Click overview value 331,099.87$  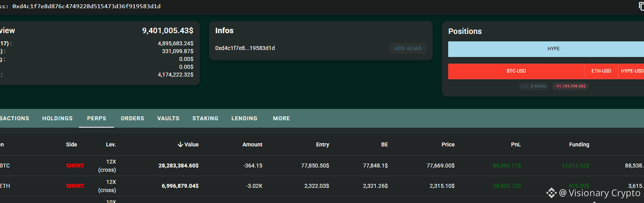177,51
